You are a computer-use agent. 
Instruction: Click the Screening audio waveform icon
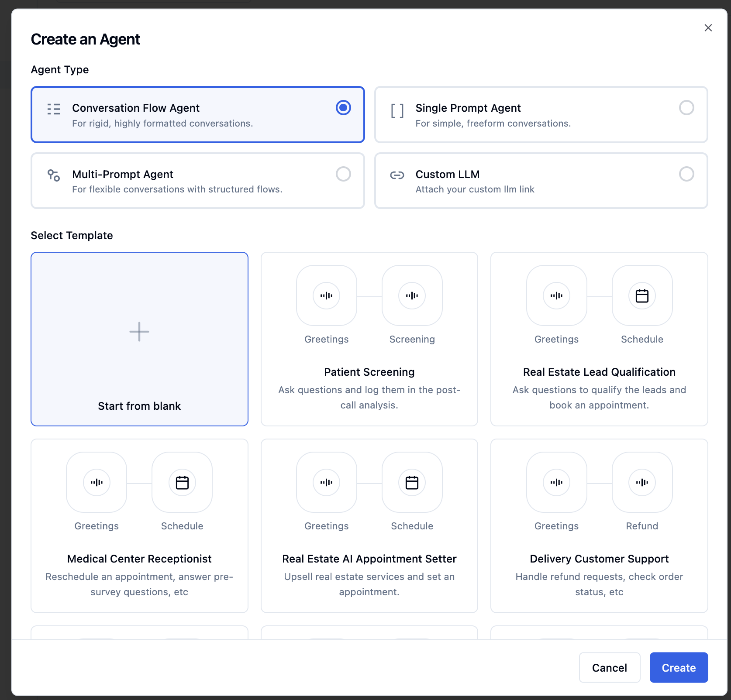[411, 295]
